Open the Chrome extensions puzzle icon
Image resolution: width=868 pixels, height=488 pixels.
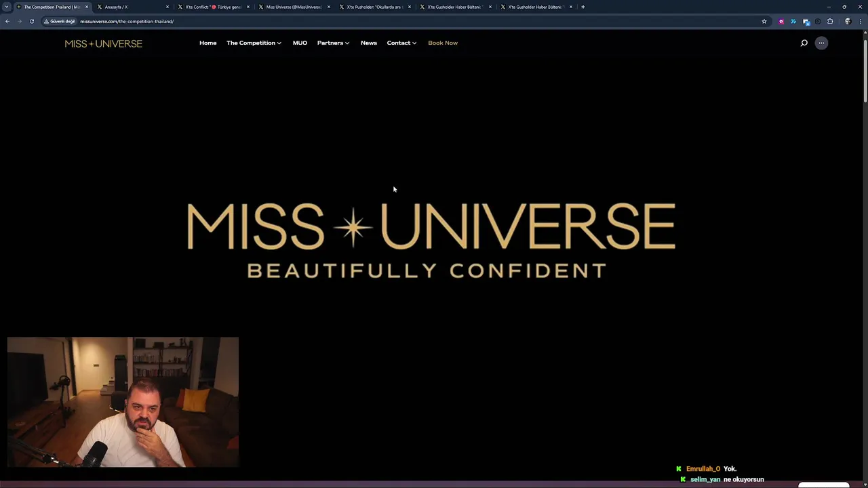(830, 21)
